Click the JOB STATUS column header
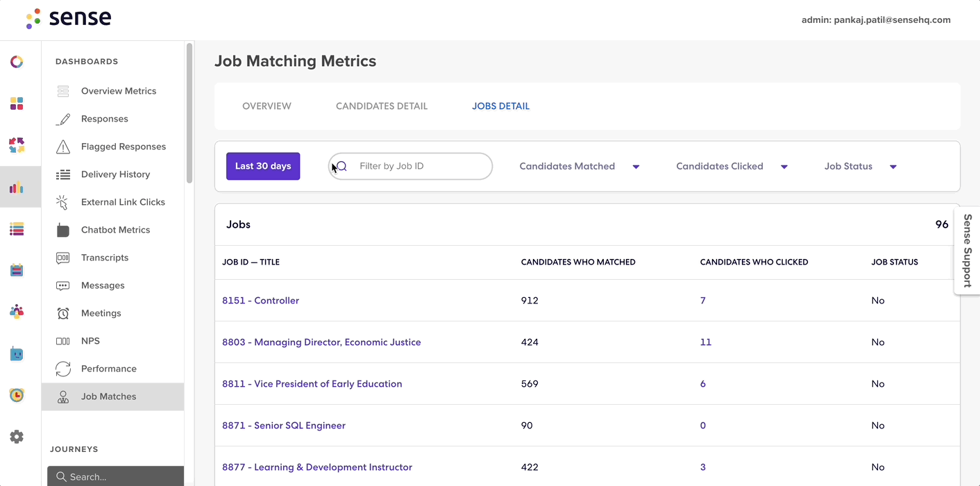Image resolution: width=980 pixels, height=486 pixels. point(895,262)
